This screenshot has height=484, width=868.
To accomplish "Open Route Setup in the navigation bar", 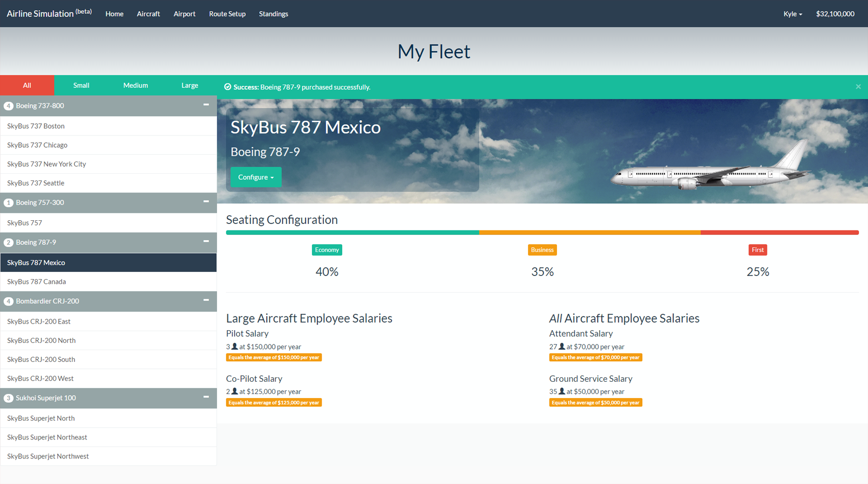I will click(x=227, y=14).
